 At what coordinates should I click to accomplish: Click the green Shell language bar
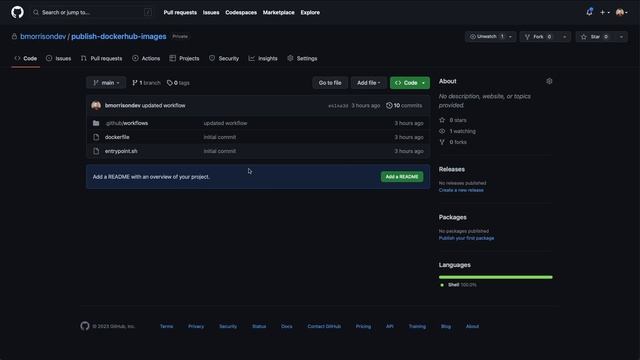(496, 277)
